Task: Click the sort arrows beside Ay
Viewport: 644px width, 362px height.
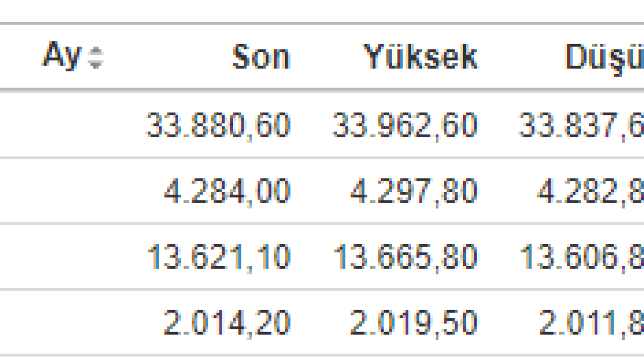Action: [96, 57]
